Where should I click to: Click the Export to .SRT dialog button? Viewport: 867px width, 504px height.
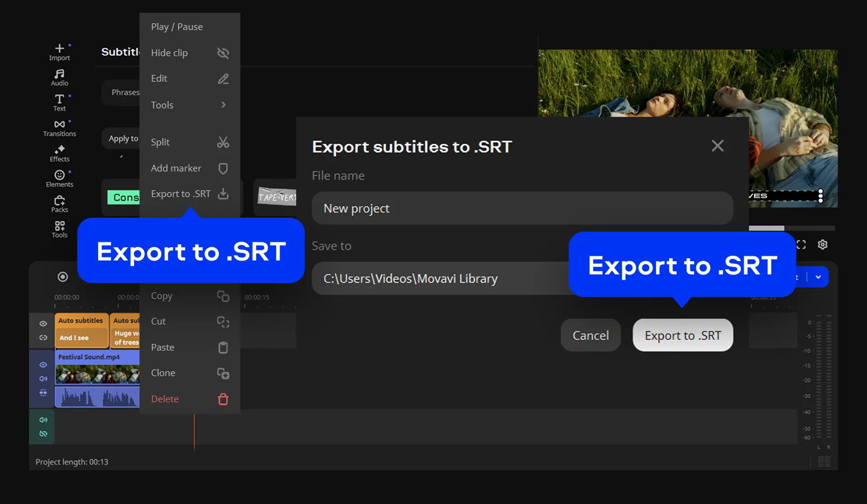pyautogui.click(x=683, y=335)
